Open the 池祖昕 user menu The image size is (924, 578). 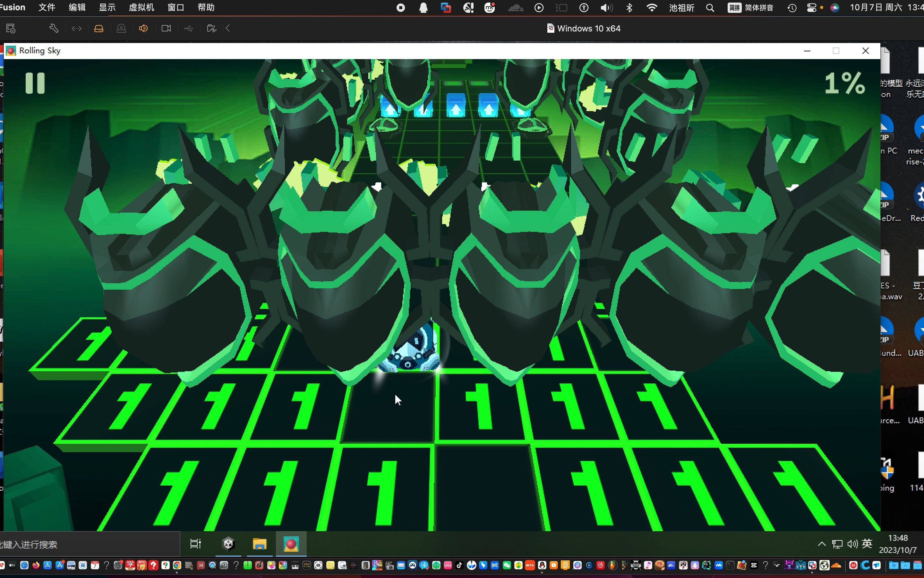(681, 8)
